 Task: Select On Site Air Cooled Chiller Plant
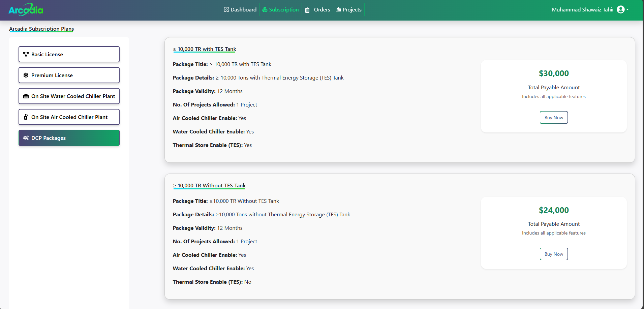pyautogui.click(x=69, y=117)
